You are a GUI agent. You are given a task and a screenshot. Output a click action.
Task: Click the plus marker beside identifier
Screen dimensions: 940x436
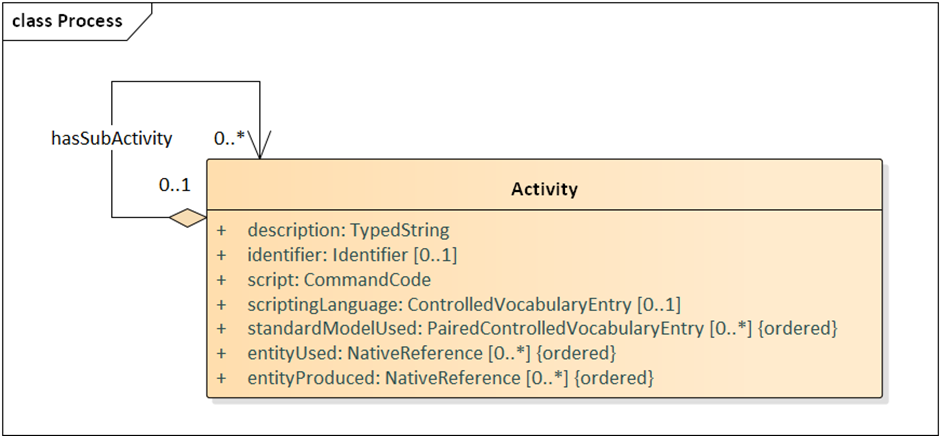tap(222, 255)
